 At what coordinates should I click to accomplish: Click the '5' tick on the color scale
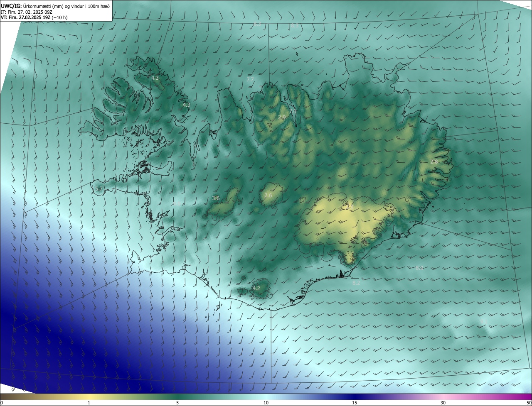click(x=177, y=403)
